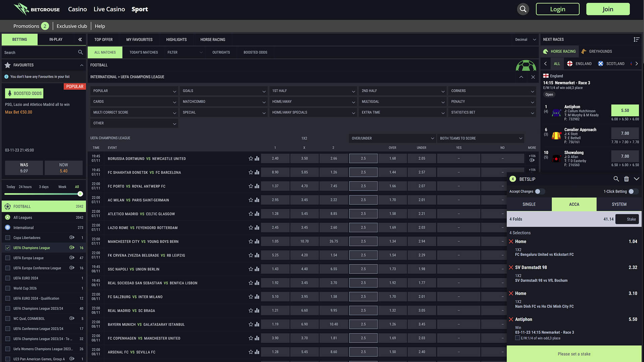This screenshot has width=644, height=362.
Task: Click the Stake button in betslip
Action: pyautogui.click(x=627, y=219)
